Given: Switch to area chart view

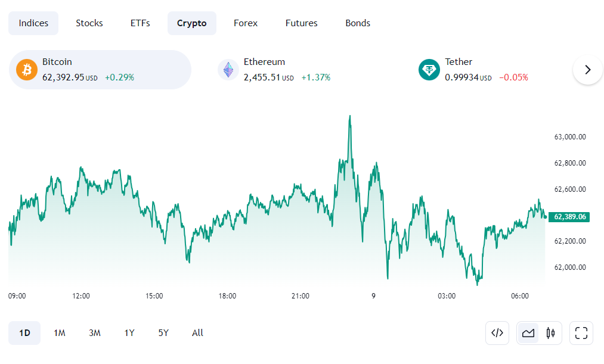Looking at the screenshot, I should (x=528, y=333).
